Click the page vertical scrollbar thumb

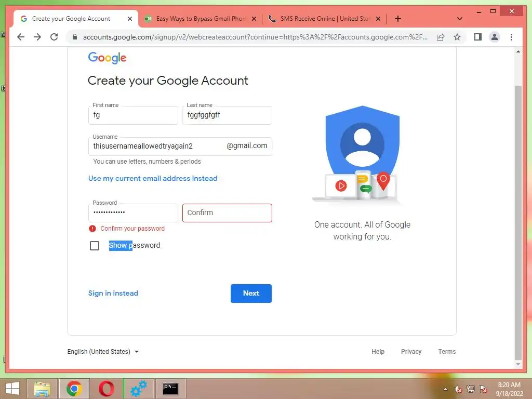(518, 222)
